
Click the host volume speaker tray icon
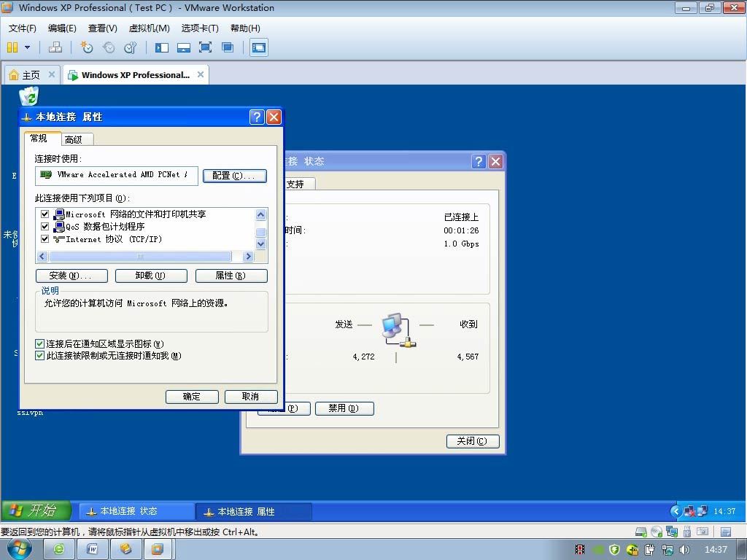[x=684, y=550]
